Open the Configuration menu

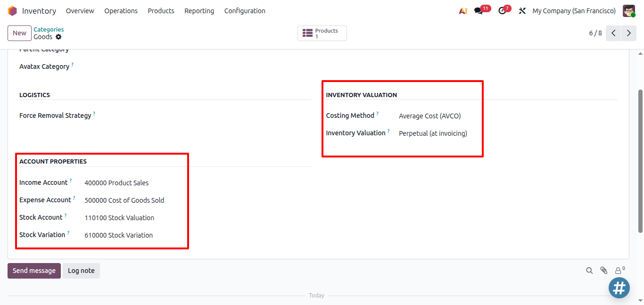click(245, 11)
